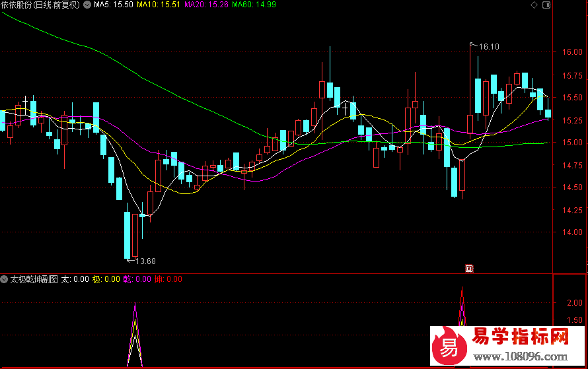Click the 16.10 high price label
This screenshot has width=588, height=369.
489,47
